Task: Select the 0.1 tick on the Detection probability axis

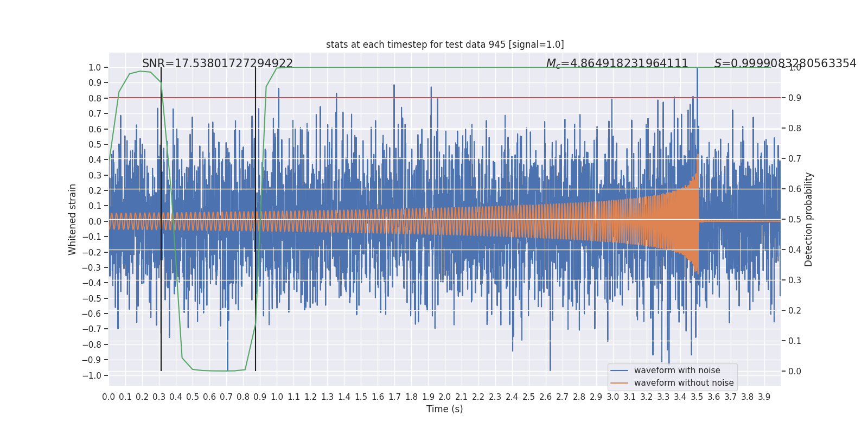Action: (795, 341)
